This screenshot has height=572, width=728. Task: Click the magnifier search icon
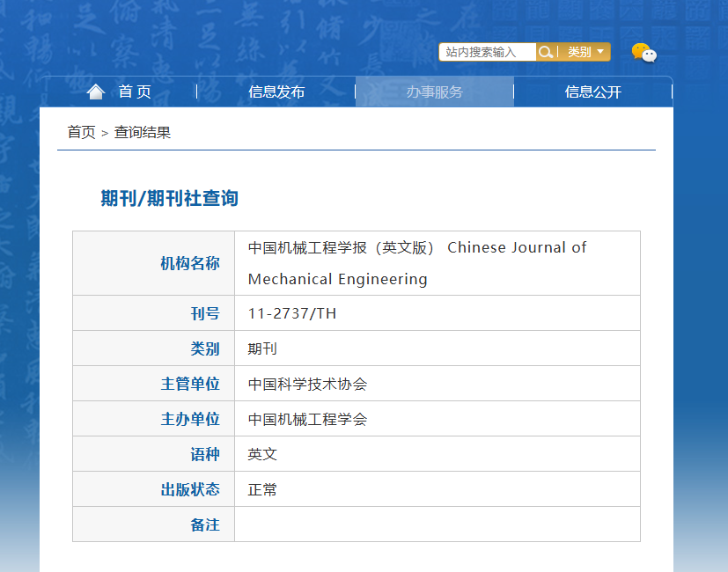click(x=546, y=52)
